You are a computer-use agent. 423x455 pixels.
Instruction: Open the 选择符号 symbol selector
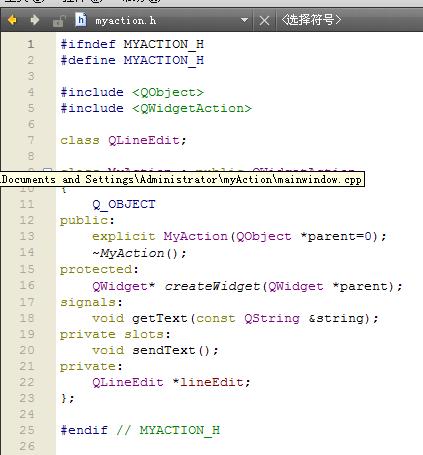pyautogui.click(x=311, y=20)
